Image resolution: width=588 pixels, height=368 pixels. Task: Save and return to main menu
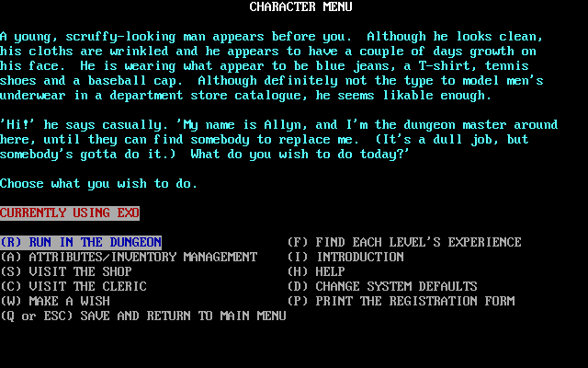click(x=143, y=316)
